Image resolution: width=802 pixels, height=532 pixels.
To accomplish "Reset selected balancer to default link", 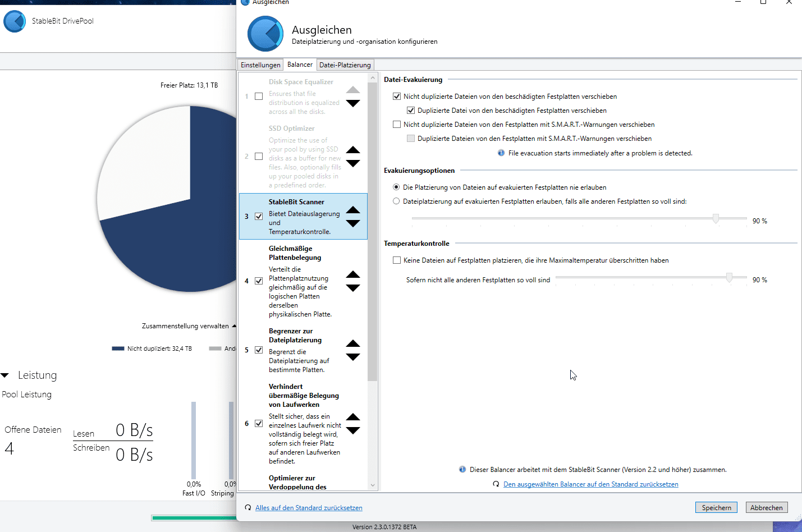I will (x=591, y=484).
